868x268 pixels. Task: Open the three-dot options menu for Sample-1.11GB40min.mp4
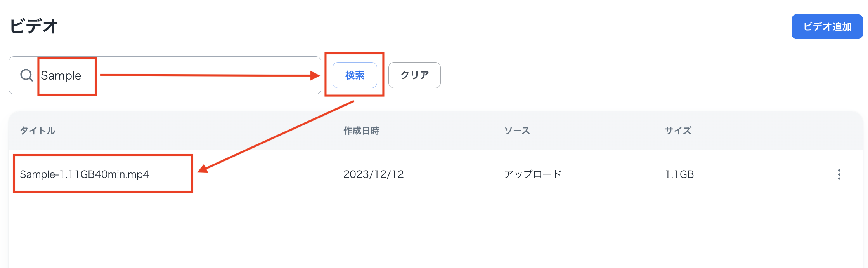coord(839,175)
